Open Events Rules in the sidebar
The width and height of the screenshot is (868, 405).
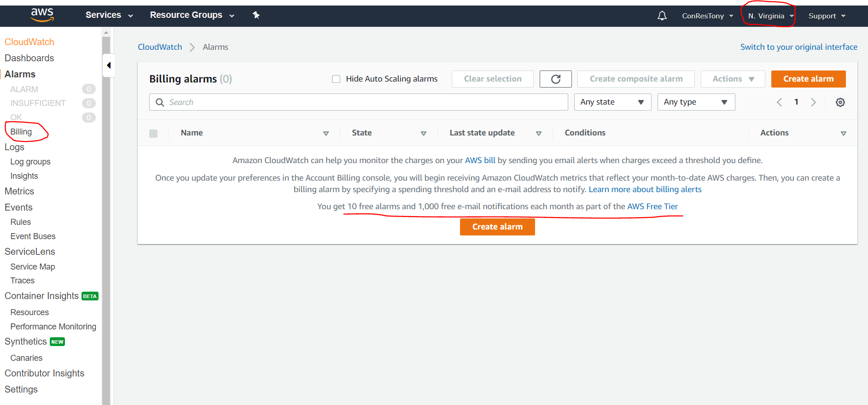(x=21, y=222)
